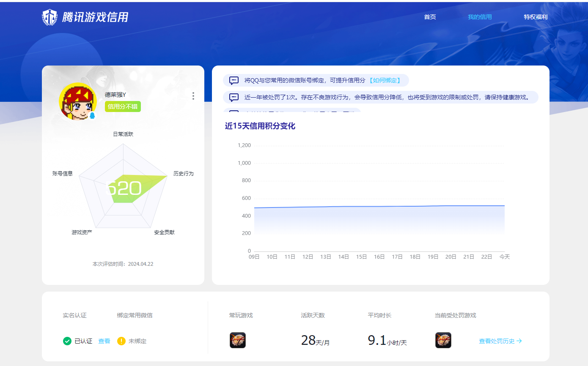This screenshot has height=366, width=588.
Task: Click the 活跃天数 label
Action: click(x=313, y=315)
